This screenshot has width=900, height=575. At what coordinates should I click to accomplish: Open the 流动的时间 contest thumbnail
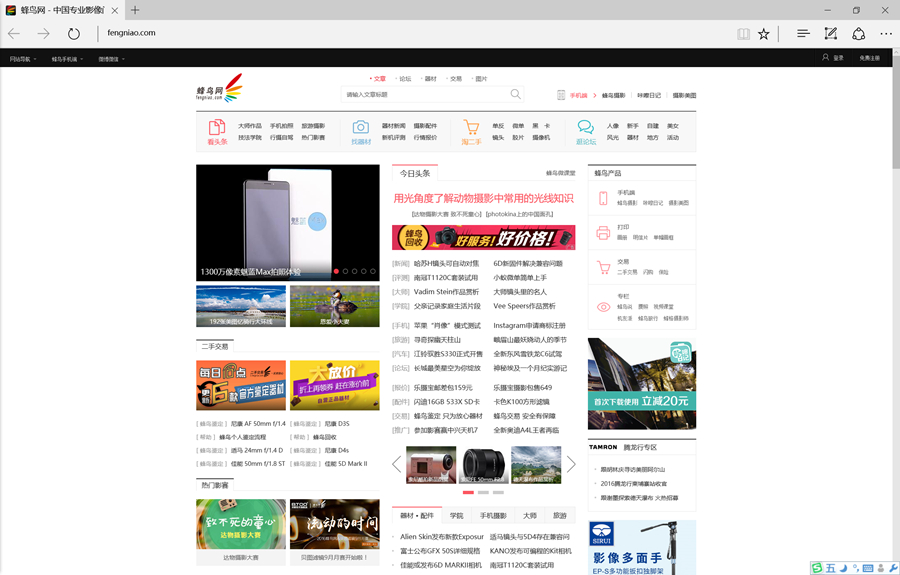pyautogui.click(x=335, y=524)
